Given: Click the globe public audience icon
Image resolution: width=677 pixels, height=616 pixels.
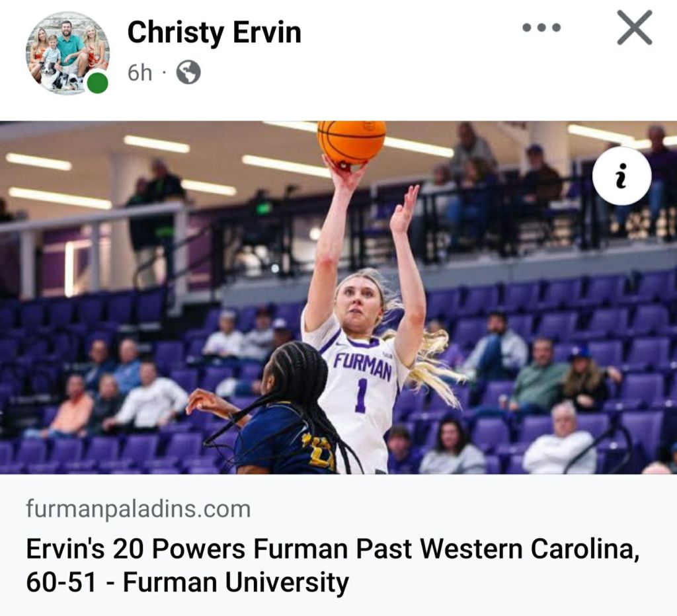Looking at the screenshot, I should (x=188, y=73).
